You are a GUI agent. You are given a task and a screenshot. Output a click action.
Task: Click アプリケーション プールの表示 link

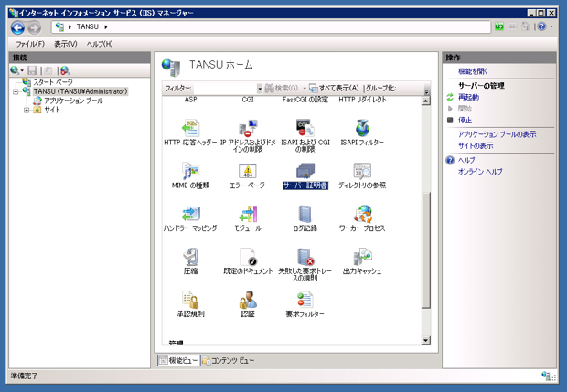[x=497, y=134]
